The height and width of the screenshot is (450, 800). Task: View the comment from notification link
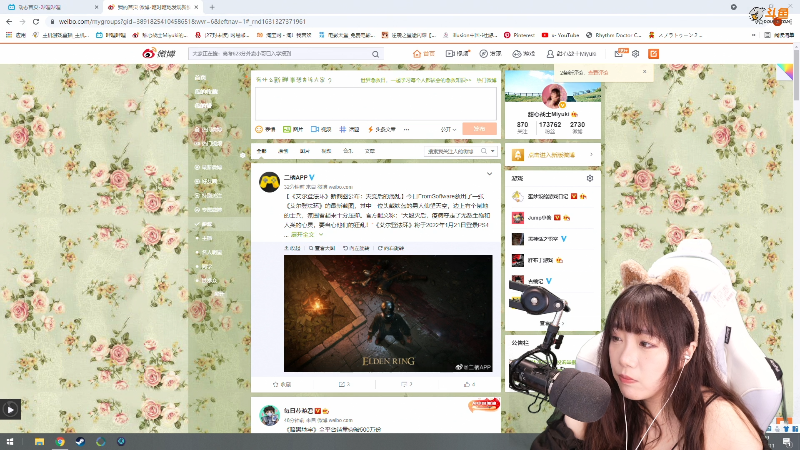598,72
